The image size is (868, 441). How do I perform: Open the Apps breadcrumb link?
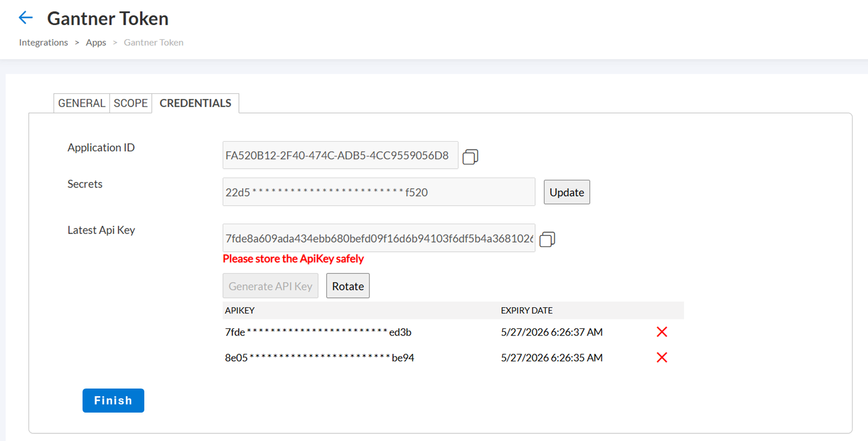(x=96, y=42)
